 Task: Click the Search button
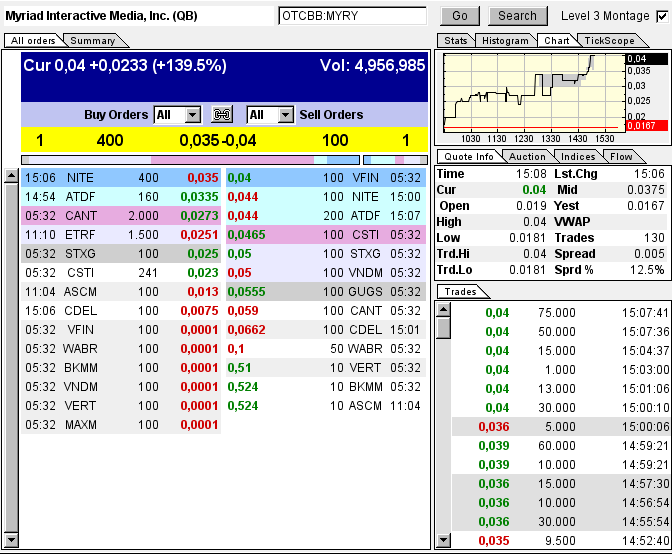pyautogui.click(x=517, y=16)
